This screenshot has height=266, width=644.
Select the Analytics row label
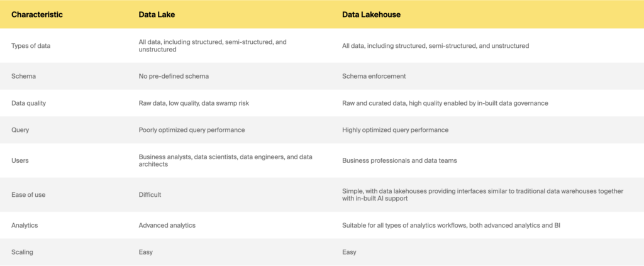(25, 225)
